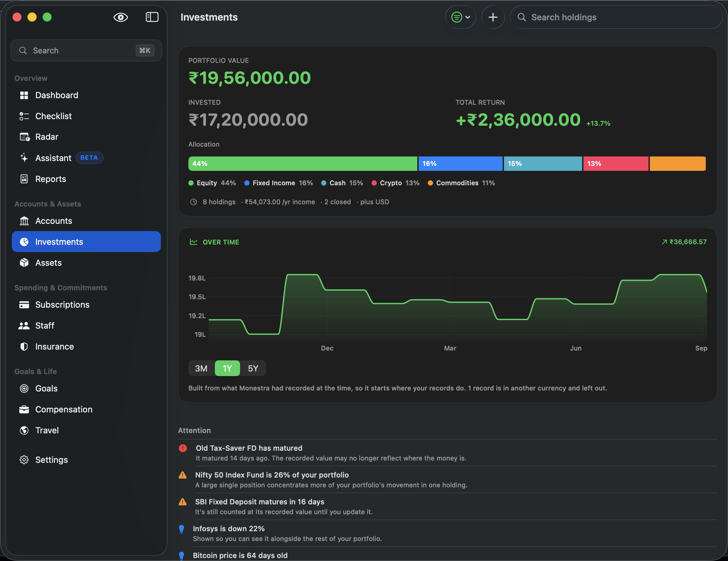Click the red Crypto 13% bar segment
The height and width of the screenshot is (561, 728).
616,163
